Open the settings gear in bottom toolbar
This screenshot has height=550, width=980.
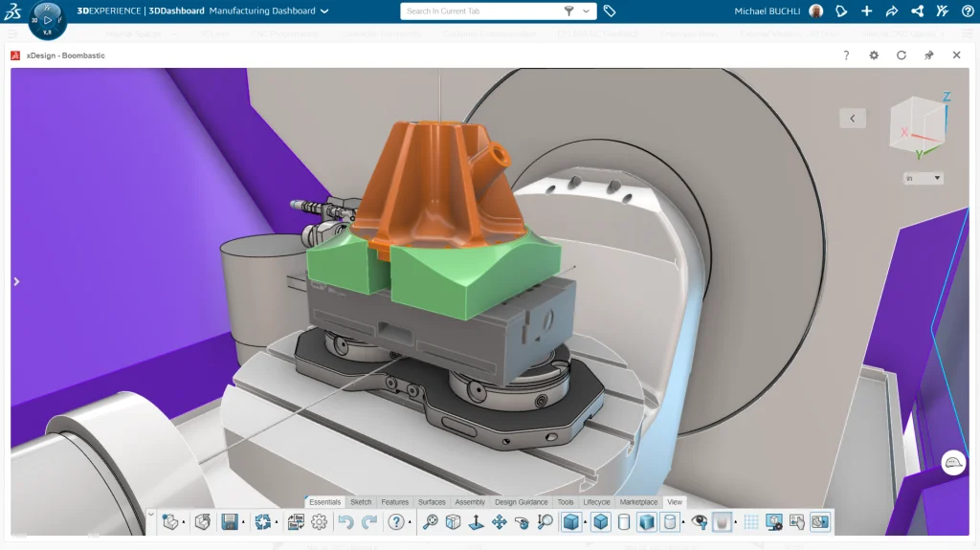320,522
